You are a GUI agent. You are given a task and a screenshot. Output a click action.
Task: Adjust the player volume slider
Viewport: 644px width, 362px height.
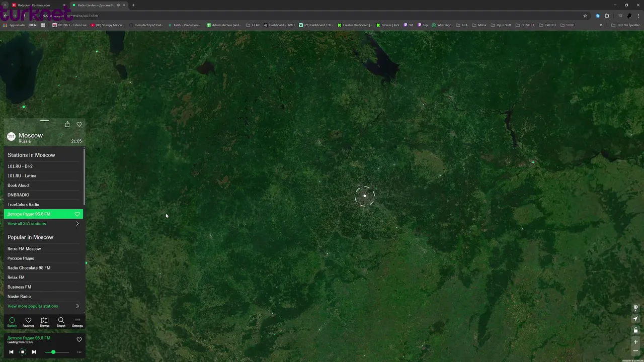point(57,352)
